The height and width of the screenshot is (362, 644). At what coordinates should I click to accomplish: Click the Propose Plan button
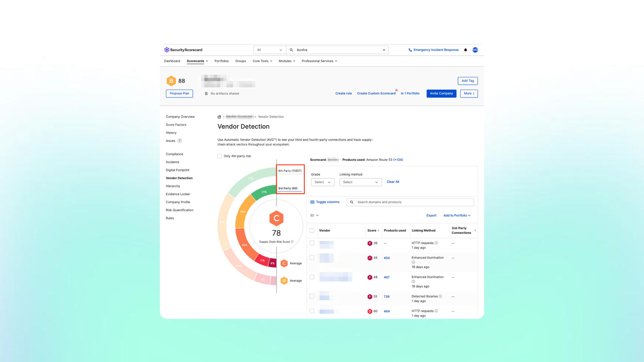(x=179, y=93)
